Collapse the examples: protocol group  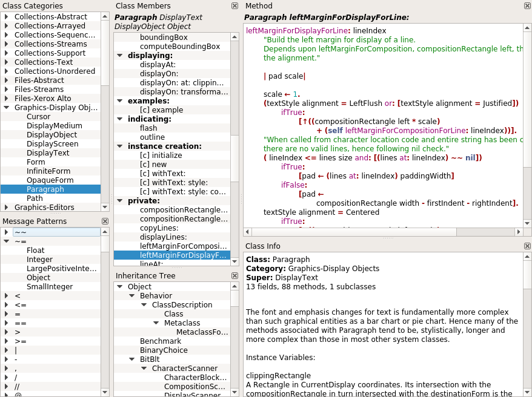click(x=120, y=101)
